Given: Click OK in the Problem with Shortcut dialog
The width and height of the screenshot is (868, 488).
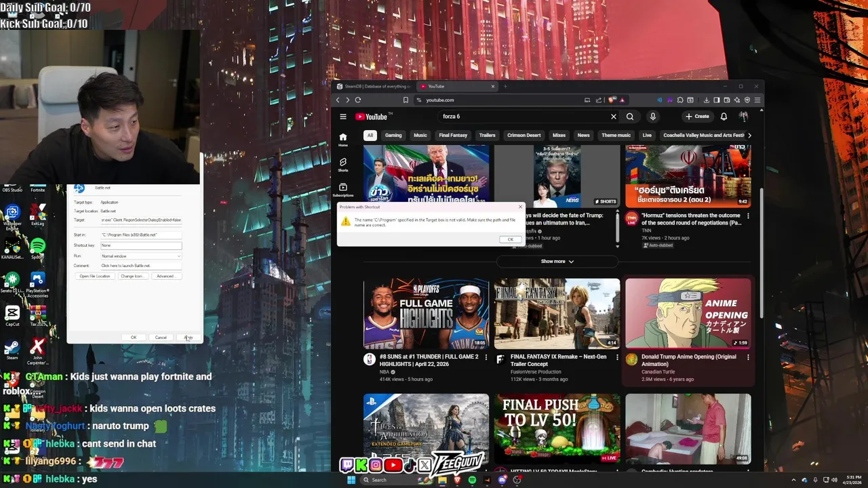Looking at the screenshot, I should tap(511, 239).
